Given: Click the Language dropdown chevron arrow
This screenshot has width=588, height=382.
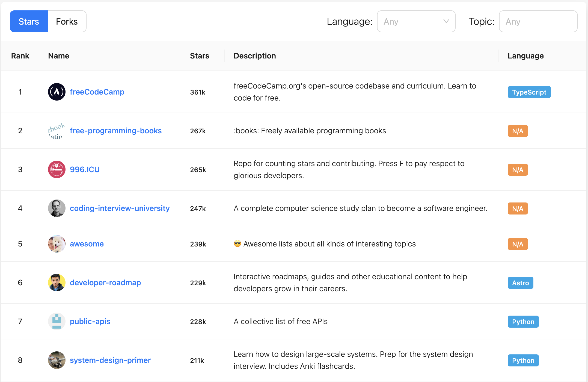Looking at the screenshot, I should click(446, 21).
